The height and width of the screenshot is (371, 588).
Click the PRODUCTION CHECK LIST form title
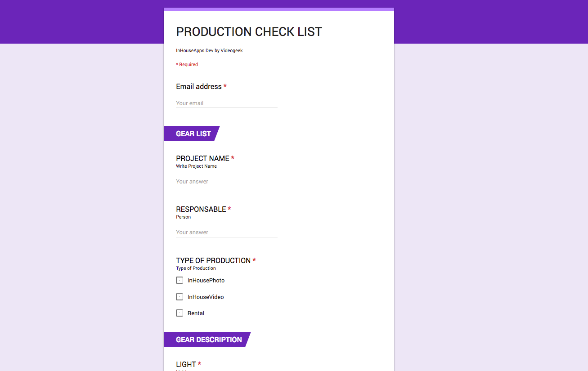click(249, 32)
